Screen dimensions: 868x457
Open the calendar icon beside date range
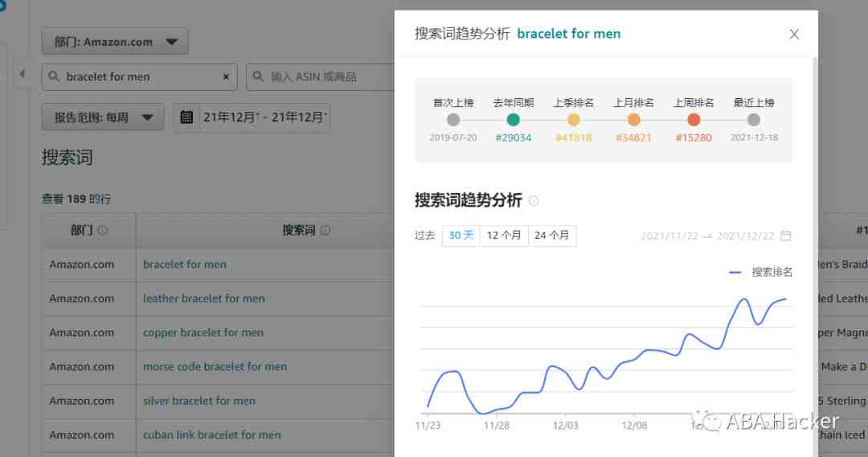tap(187, 117)
